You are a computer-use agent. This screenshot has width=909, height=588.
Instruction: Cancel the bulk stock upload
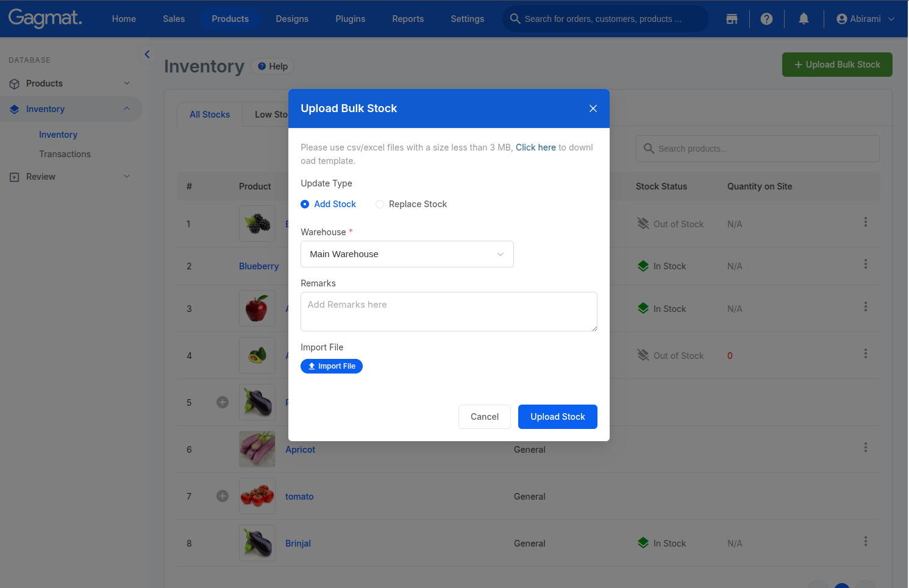click(x=485, y=417)
